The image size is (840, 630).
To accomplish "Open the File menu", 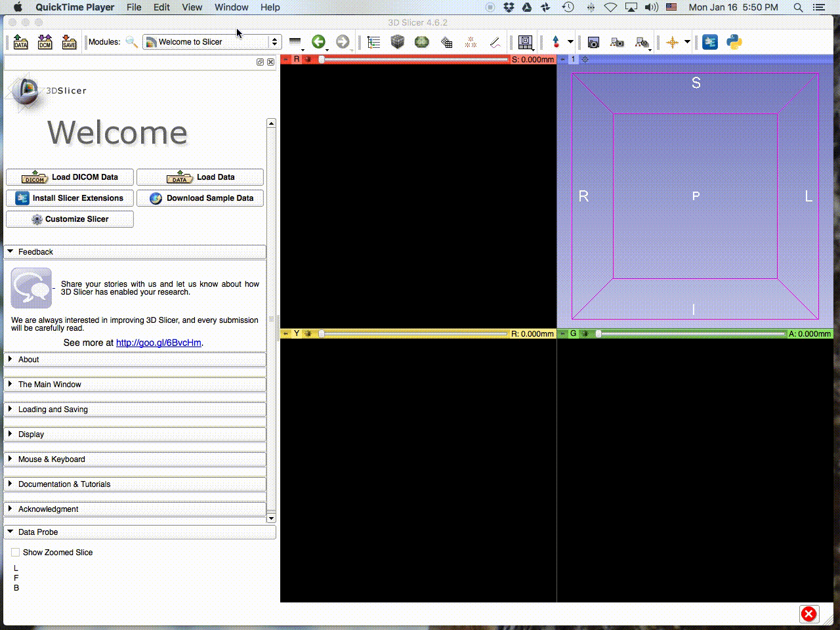I will tap(134, 7).
